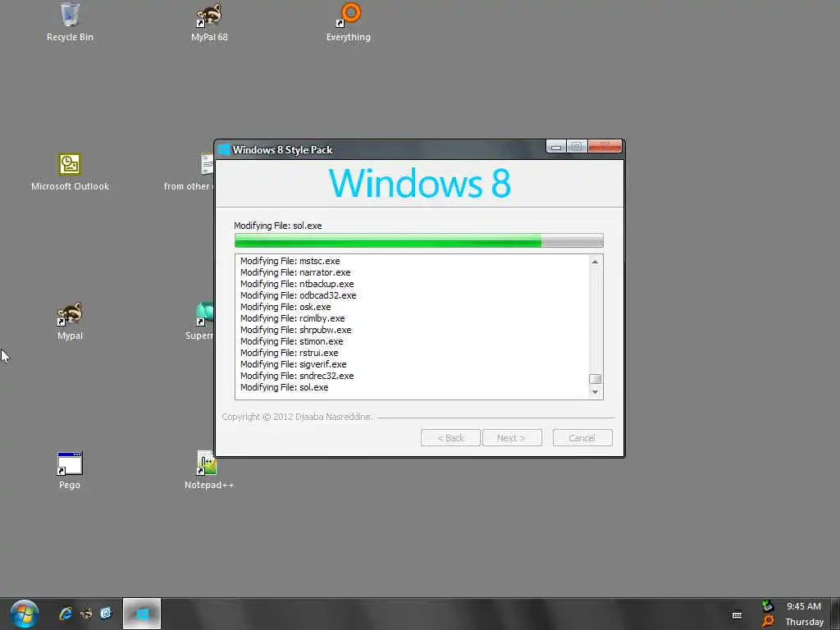Screen dimensions: 840x630
Task: Select the Pego desktop shortcut
Action: click(x=70, y=470)
